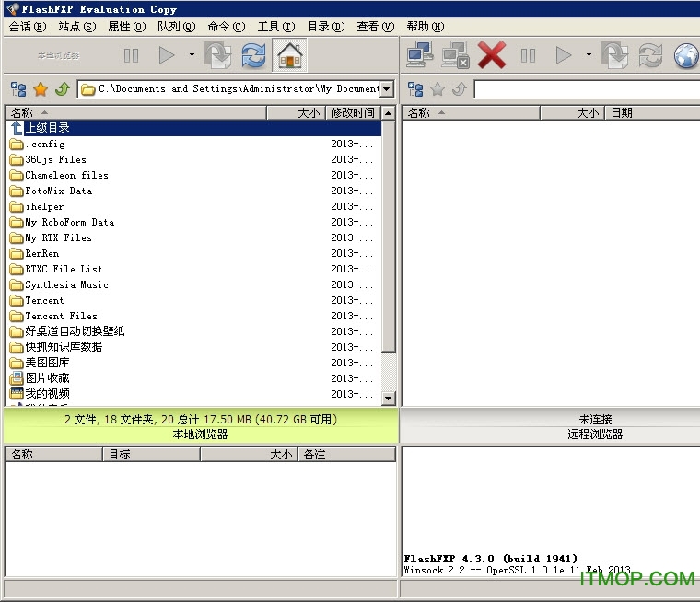Sort local list by 大小 column
700x602 pixels.
[297, 113]
